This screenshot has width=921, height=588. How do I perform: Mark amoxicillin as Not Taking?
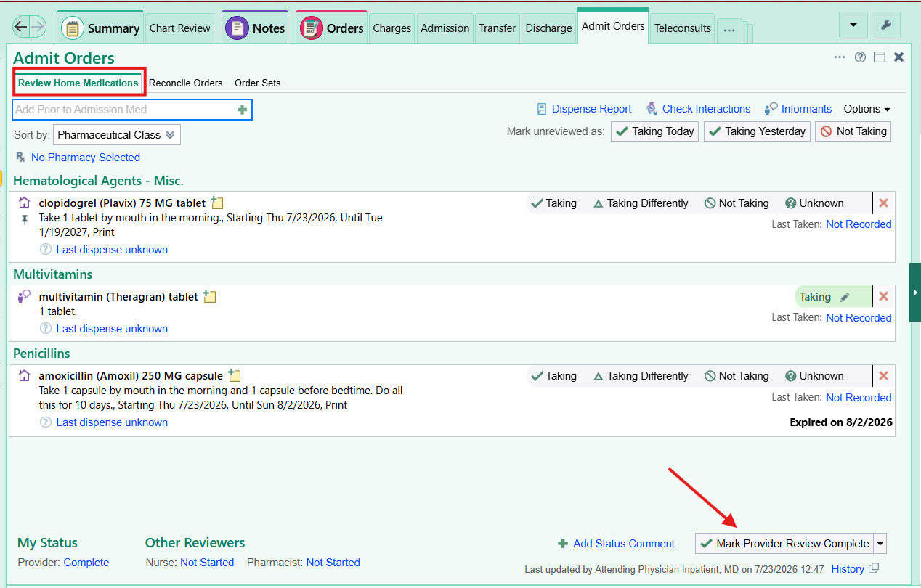(737, 376)
